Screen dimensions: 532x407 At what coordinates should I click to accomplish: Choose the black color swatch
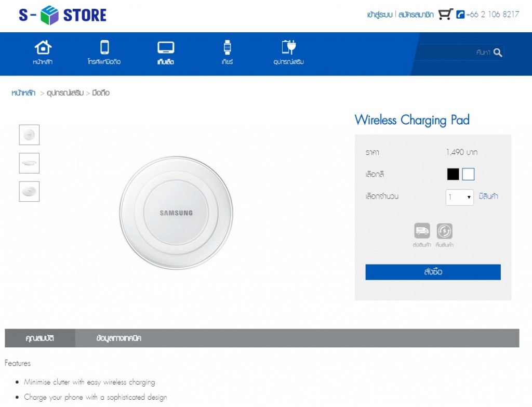point(453,174)
